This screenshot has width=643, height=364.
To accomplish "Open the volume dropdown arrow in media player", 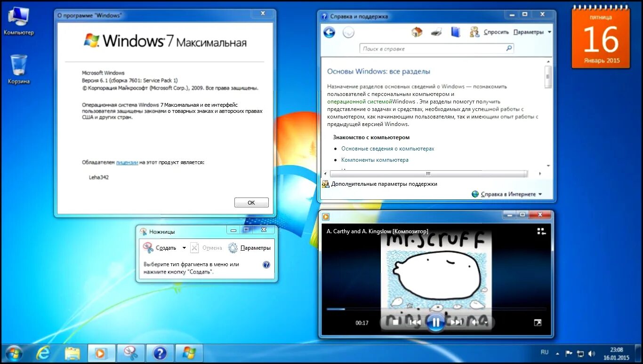I will (x=486, y=323).
